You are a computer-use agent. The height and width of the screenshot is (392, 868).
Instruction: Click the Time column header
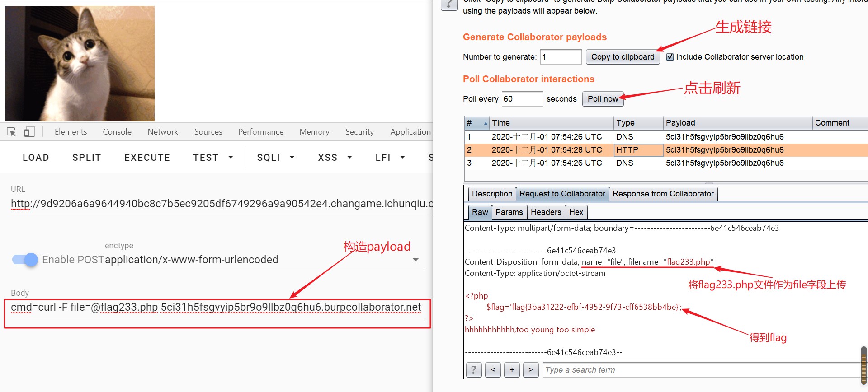point(551,123)
